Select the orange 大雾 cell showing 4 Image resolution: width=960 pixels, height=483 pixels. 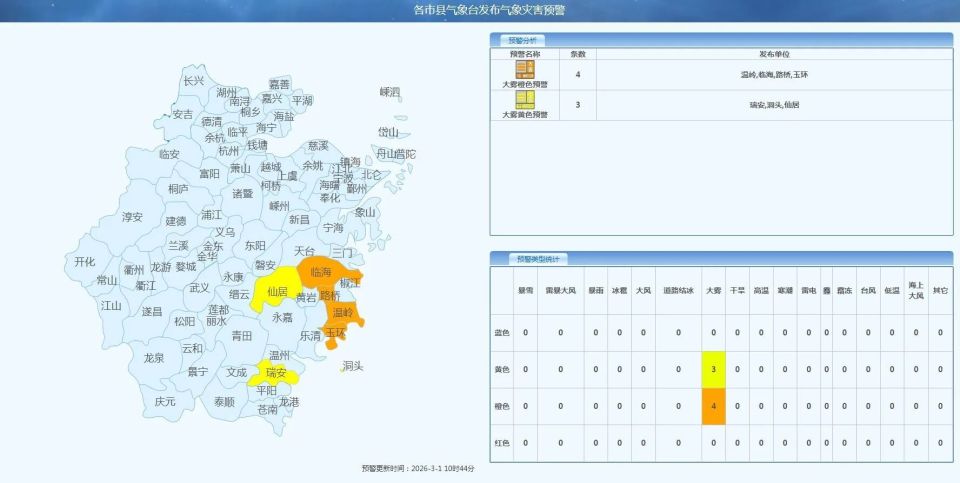[x=713, y=406]
